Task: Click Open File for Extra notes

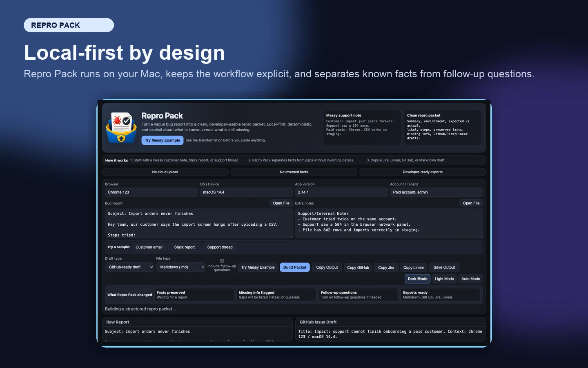Action: [471, 203]
